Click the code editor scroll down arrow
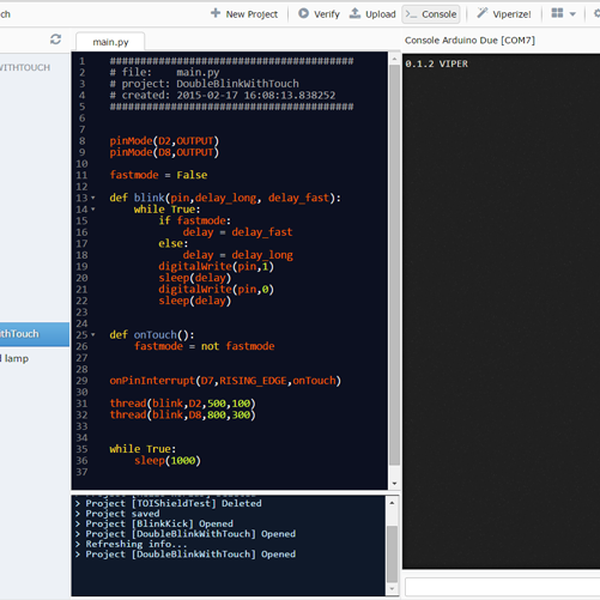Viewport: 600px width, 600px height. click(394, 483)
